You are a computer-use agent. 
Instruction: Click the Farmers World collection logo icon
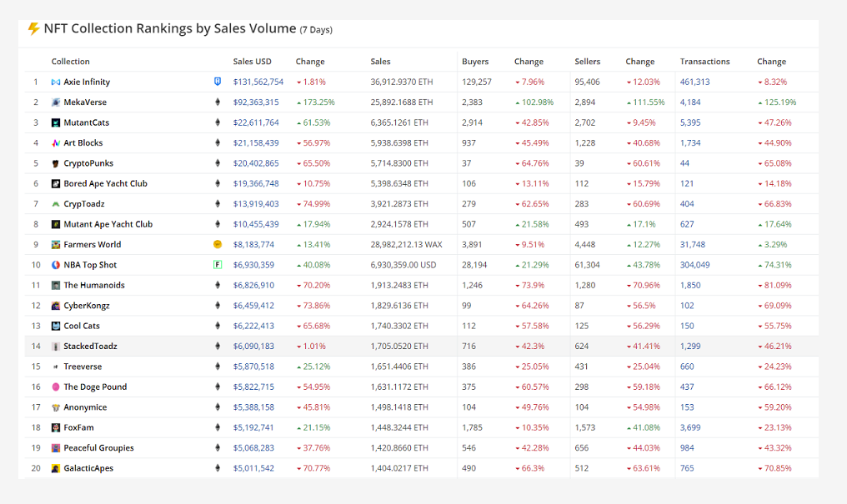[56, 245]
